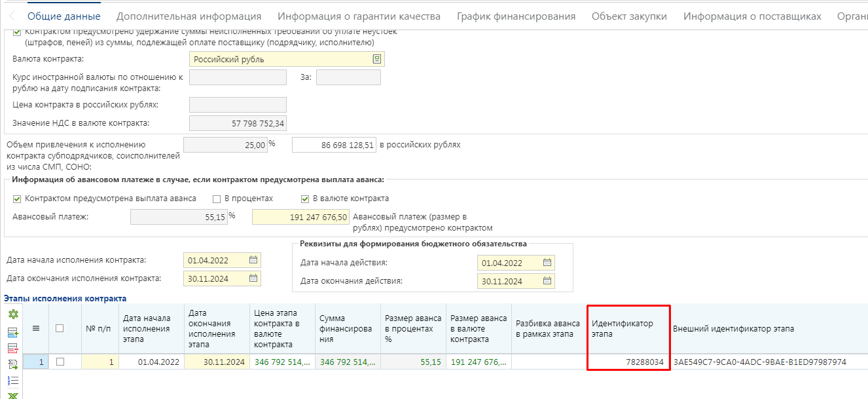Enable the В процентах checkbox
868x399 pixels.
(x=217, y=199)
